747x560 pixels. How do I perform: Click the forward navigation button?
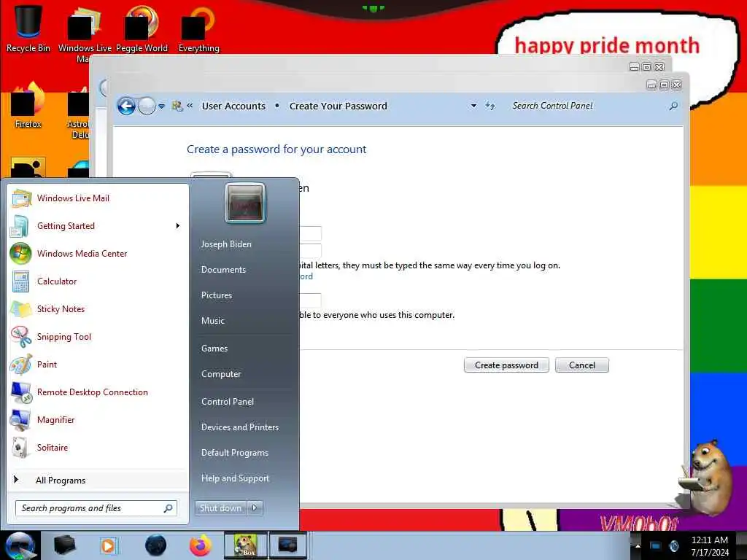coord(147,106)
